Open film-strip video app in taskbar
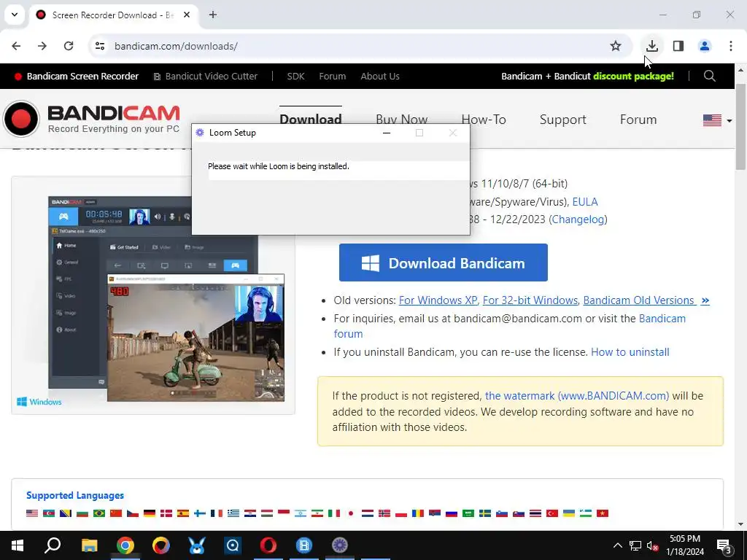Image resolution: width=747 pixels, height=560 pixels. [304, 545]
